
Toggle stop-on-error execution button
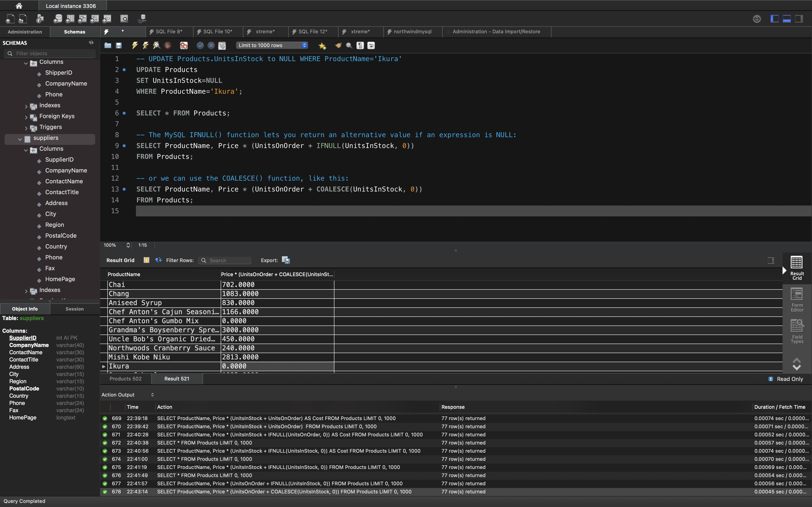pos(184,45)
